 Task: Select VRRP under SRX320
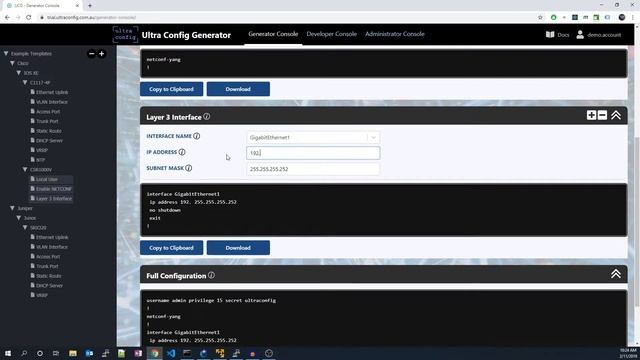(x=39, y=295)
